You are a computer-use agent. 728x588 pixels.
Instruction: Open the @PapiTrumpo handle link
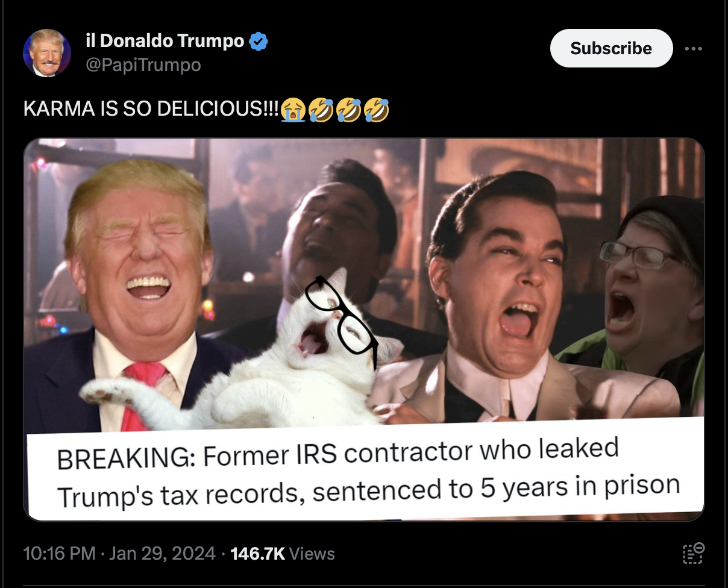(x=143, y=64)
